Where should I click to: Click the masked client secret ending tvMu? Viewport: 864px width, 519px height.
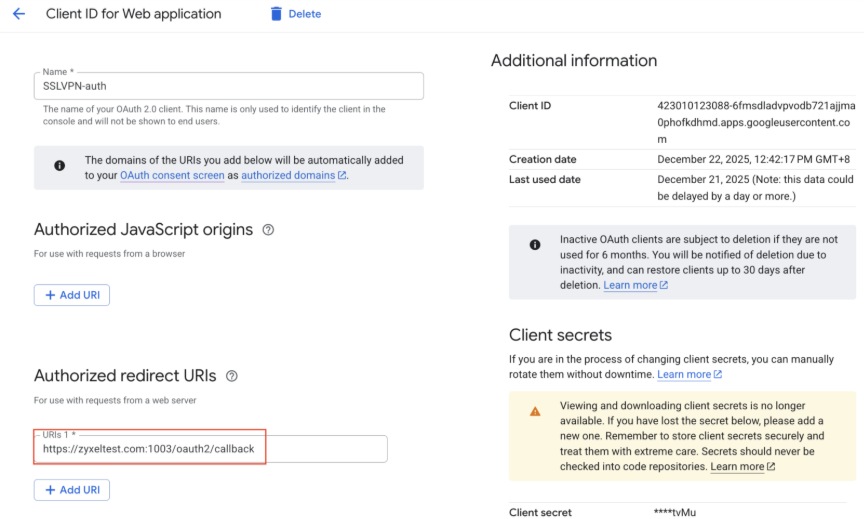pos(675,512)
